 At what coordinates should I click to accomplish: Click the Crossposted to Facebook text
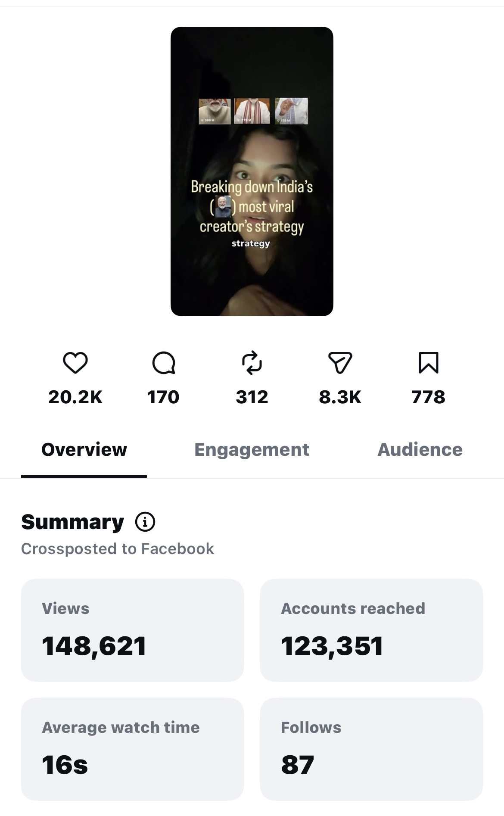tap(118, 549)
